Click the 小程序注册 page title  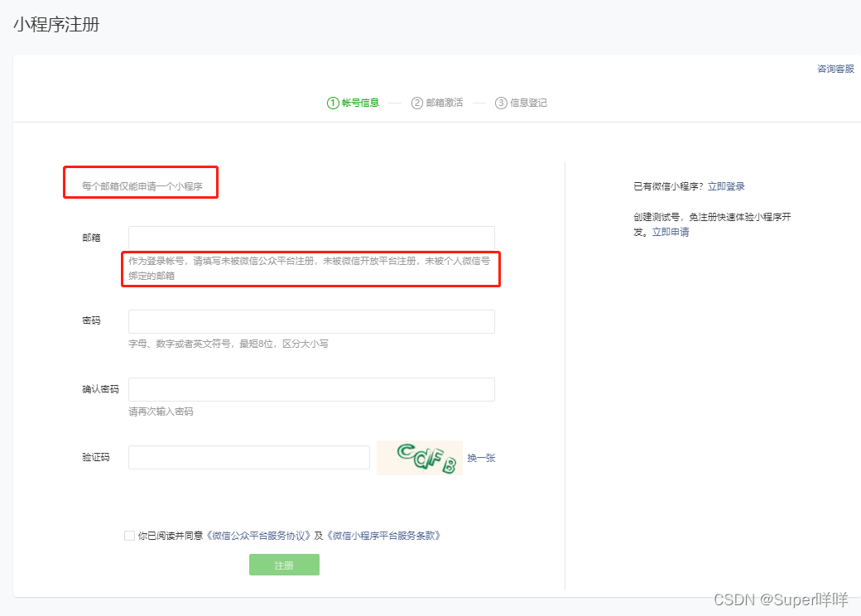pyautogui.click(x=56, y=25)
